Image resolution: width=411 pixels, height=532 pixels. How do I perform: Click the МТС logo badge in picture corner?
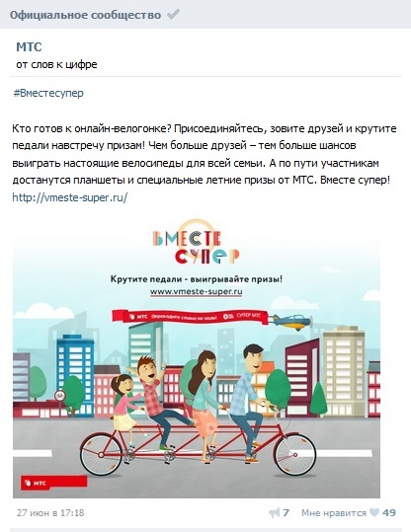coord(53,483)
